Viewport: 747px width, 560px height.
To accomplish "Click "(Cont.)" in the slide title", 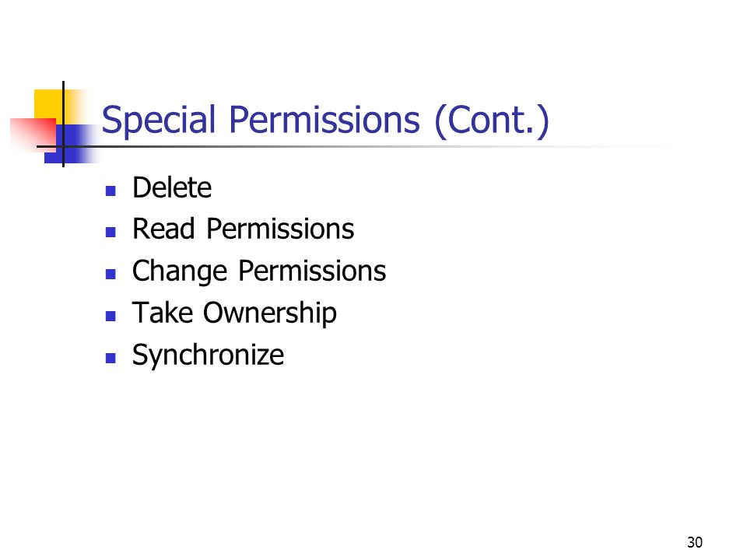I will coord(492,121).
